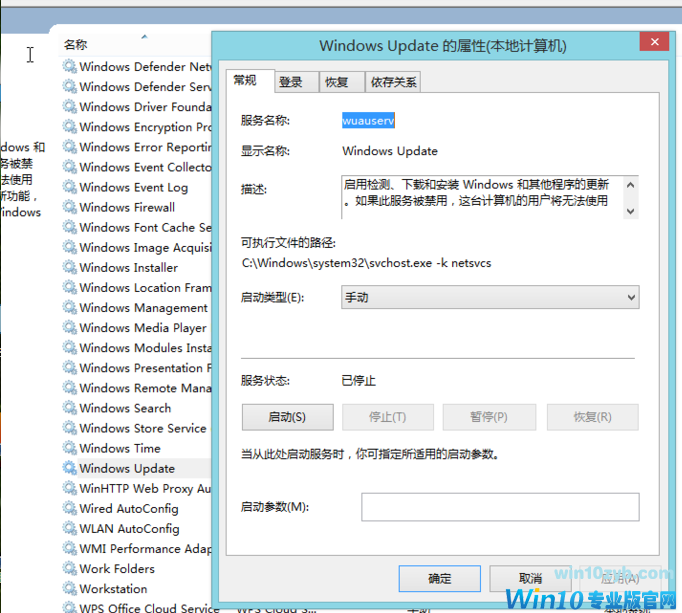Click the gear icon beside Windows Search
Viewport: 682px width, 613px height.
(x=69, y=408)
